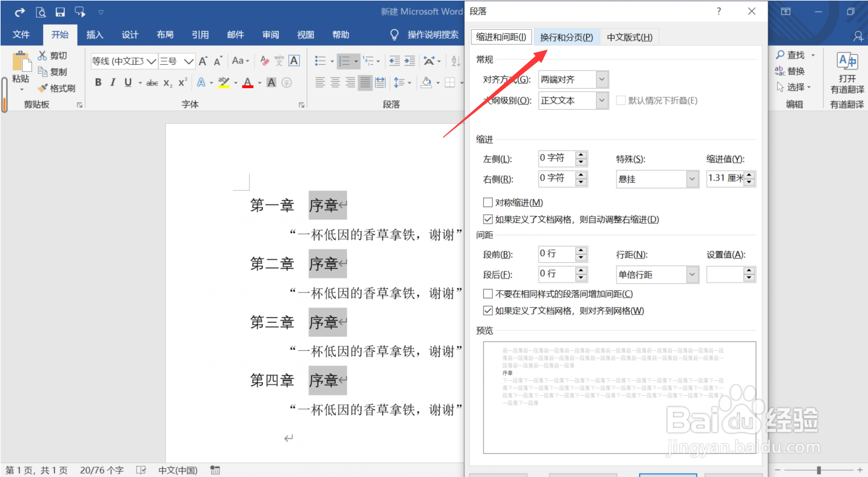Apply numbered list
The width and height of the screenshot is (868, 477).
point(344,61)
